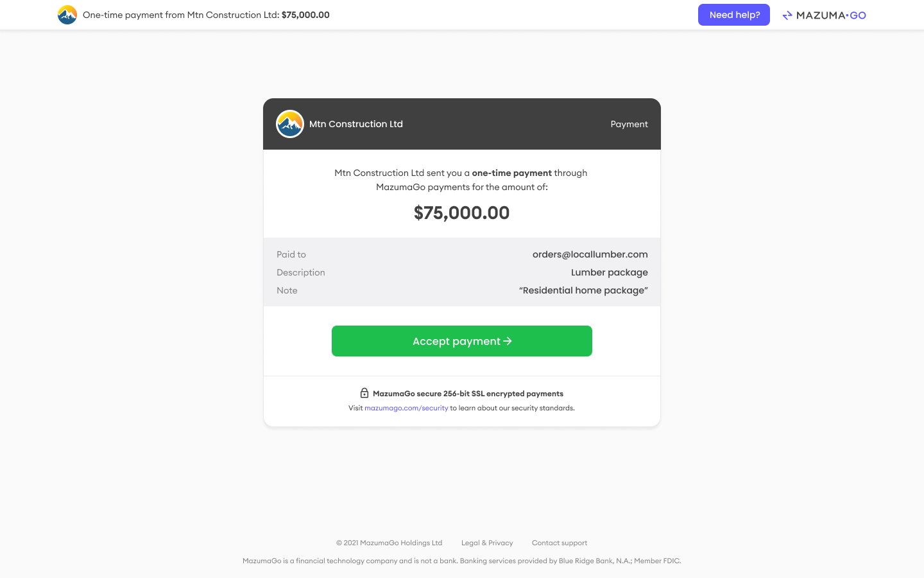Click the Mtn Construction Ltd header name
Viewport: 924px width, 578px height.
[356, 124]
